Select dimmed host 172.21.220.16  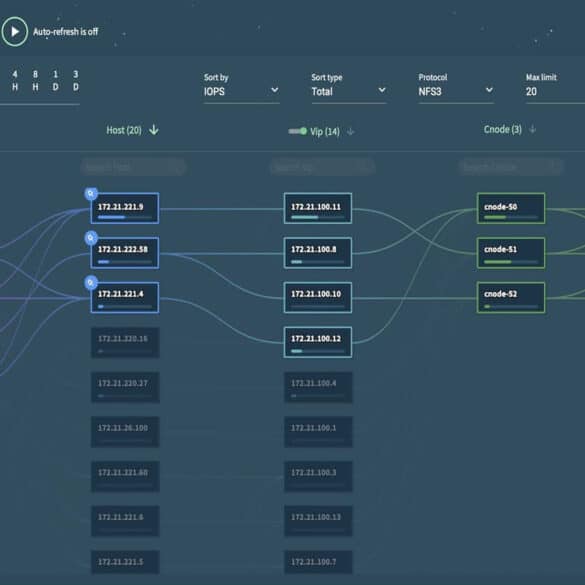pos(125,342)
